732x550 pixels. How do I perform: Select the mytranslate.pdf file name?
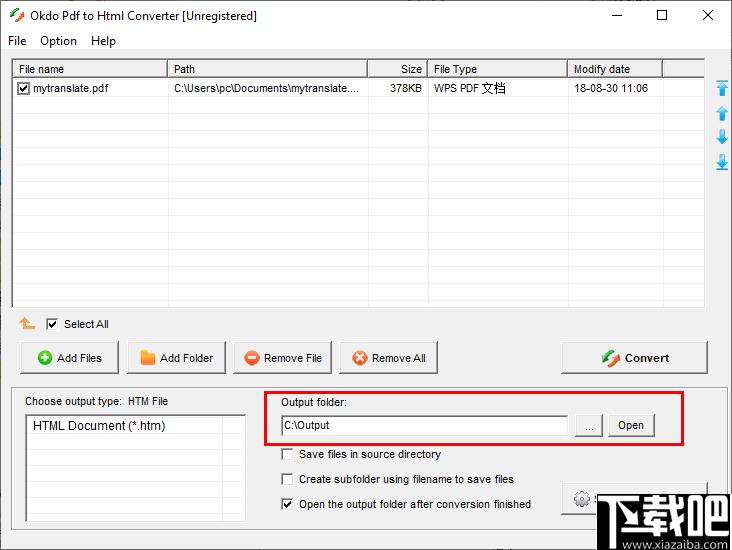tap(70, 88)
